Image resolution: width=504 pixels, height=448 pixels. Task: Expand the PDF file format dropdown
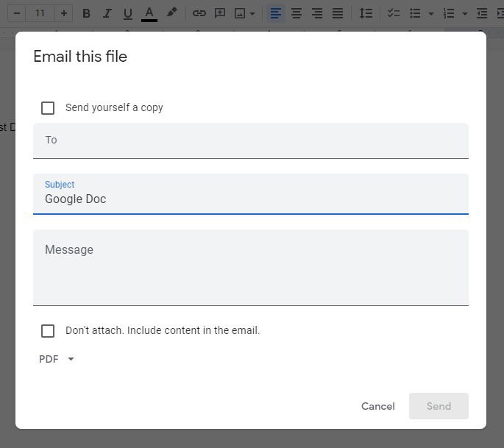tap(57, 359)
